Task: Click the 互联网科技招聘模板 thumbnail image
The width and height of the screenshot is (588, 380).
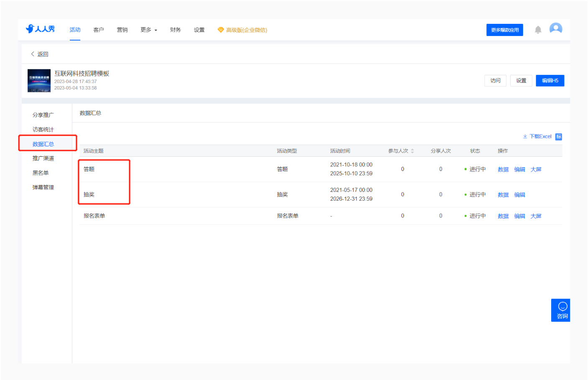Action: tap(39, 81)
